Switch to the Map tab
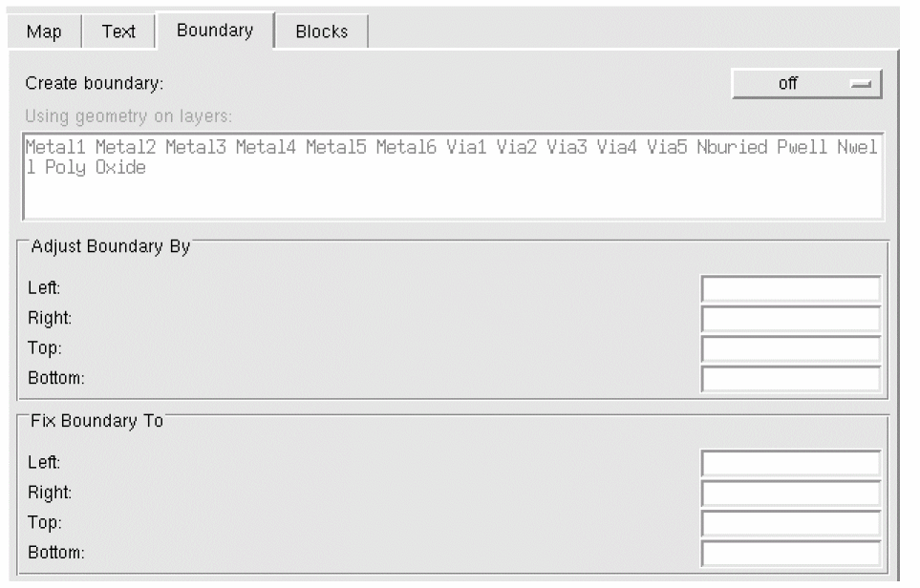 click(44, 31)
